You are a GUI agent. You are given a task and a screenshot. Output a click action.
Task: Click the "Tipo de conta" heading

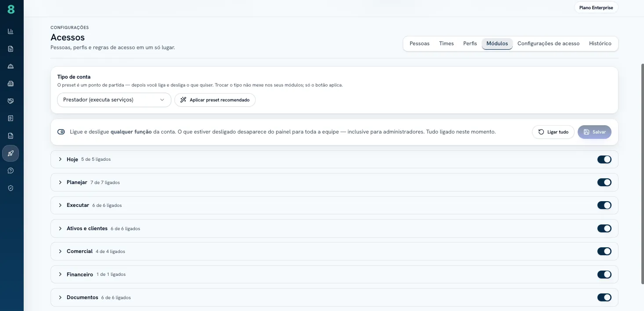[74, 77]
